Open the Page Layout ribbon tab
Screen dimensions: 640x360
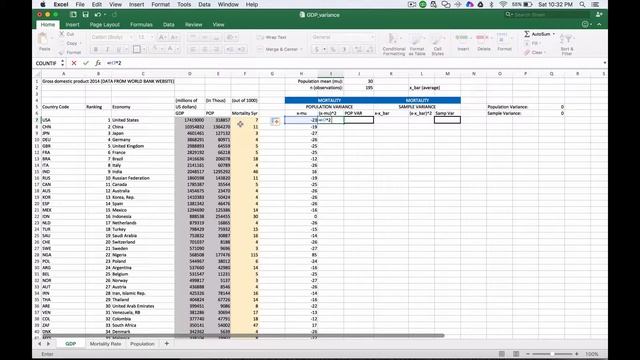104,24
